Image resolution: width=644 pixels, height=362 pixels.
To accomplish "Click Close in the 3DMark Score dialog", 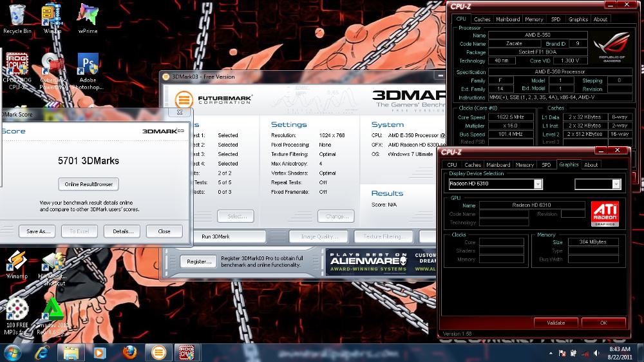I will (164, 231).
